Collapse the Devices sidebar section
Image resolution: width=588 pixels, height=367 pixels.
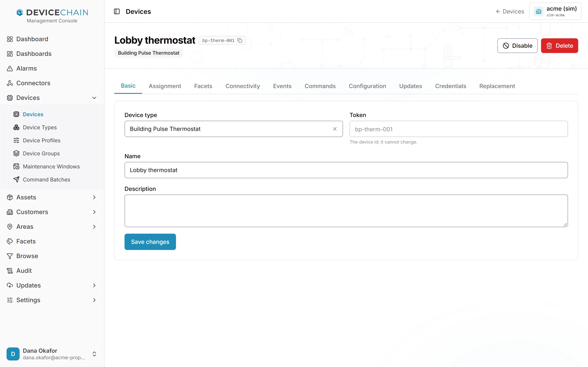(94, 98)
